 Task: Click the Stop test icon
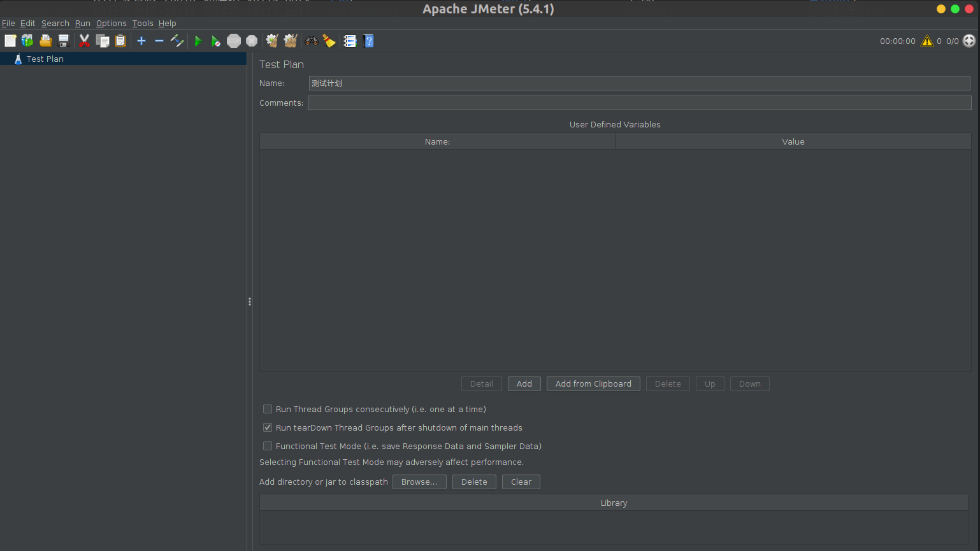click(234, 41)
